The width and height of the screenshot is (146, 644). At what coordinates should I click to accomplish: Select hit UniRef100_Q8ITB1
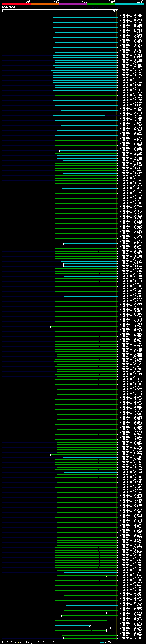tap(131, 459)
